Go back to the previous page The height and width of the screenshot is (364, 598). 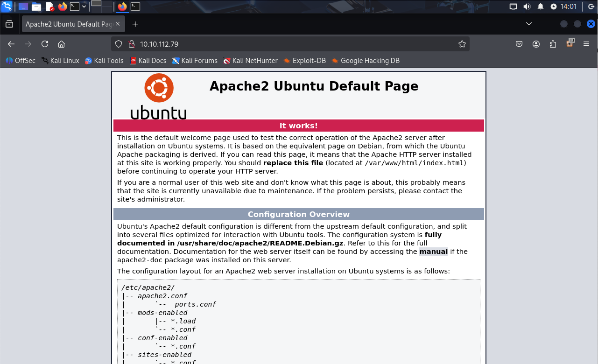11,44
